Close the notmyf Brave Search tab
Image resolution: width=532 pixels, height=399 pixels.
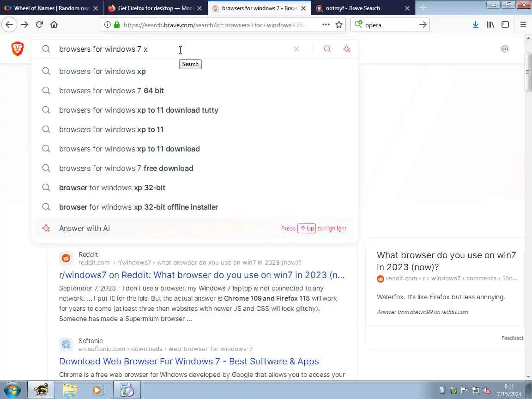(407, 8)
